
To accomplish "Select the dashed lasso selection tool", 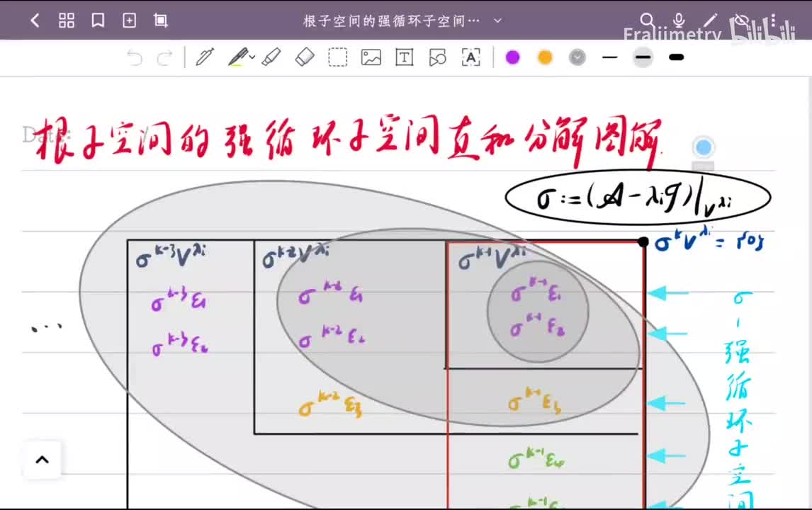I will point(338,57).
